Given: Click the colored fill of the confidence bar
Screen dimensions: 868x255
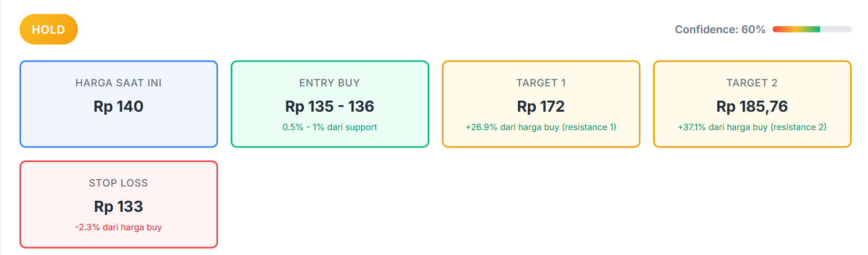Looking at the screenshot, I should click(x=795, y=30).
